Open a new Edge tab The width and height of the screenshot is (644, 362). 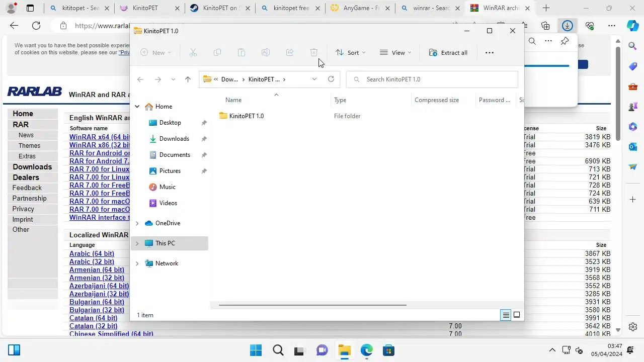coord(546,8)
